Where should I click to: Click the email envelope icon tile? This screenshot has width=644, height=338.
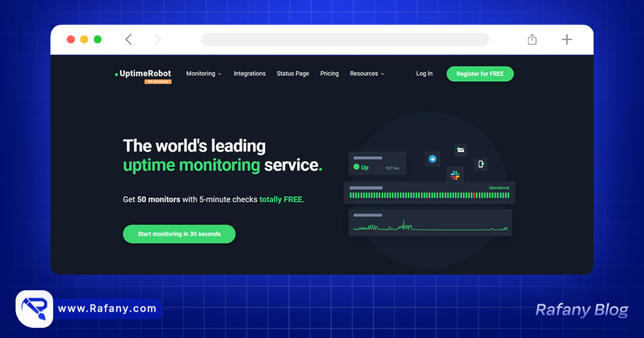(x=460, y=150)
